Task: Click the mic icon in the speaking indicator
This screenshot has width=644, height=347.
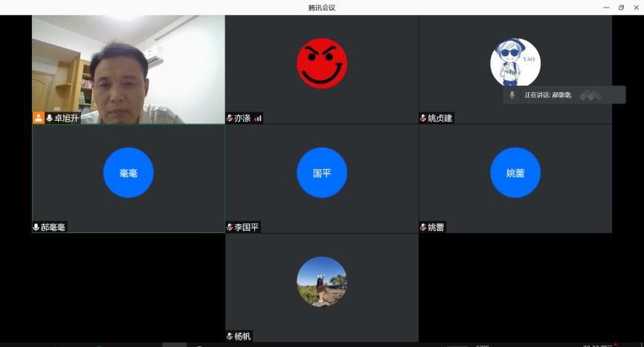Action: [x=512, y=95]
